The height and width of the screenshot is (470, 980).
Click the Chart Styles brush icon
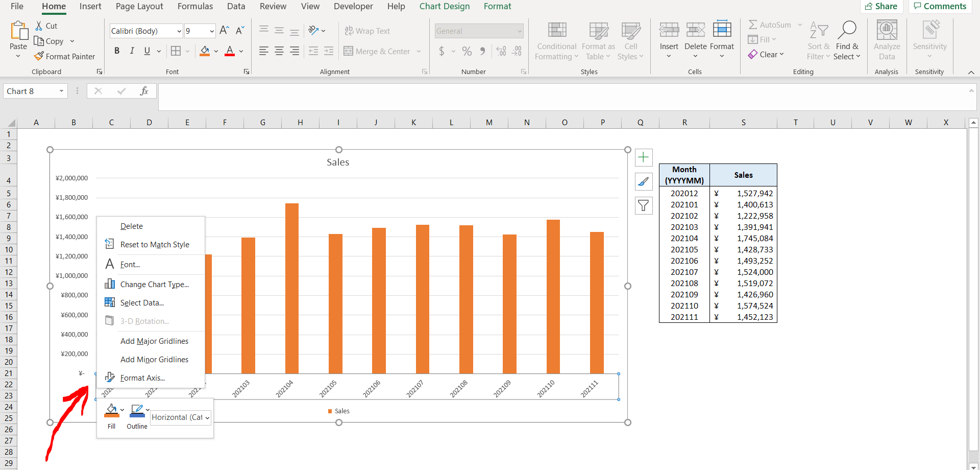[x=644, y=181]
